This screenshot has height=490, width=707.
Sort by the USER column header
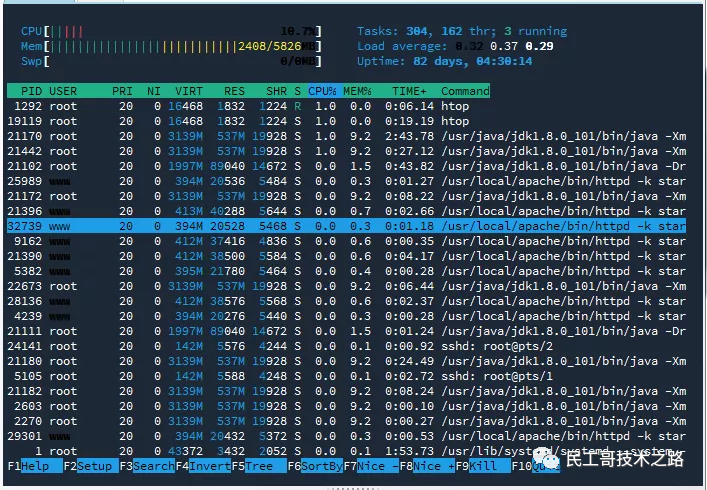63,91
